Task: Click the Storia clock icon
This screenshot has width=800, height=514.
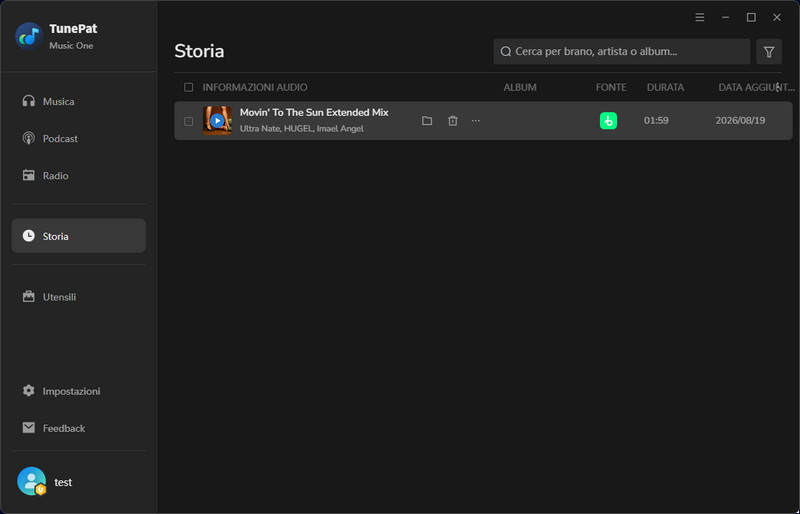Action: click(x=29, y=236)
